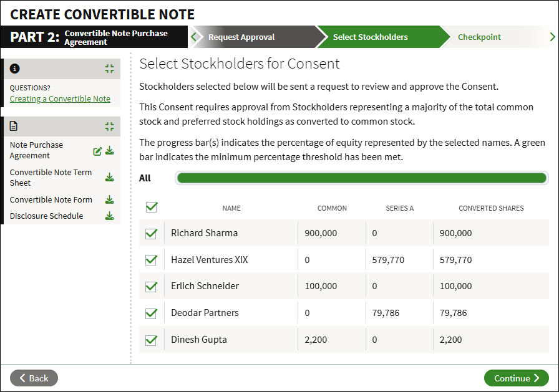The height and width of the screenshot is (392, 559).
Task: Click the Continue button
Action: point(516,378)
